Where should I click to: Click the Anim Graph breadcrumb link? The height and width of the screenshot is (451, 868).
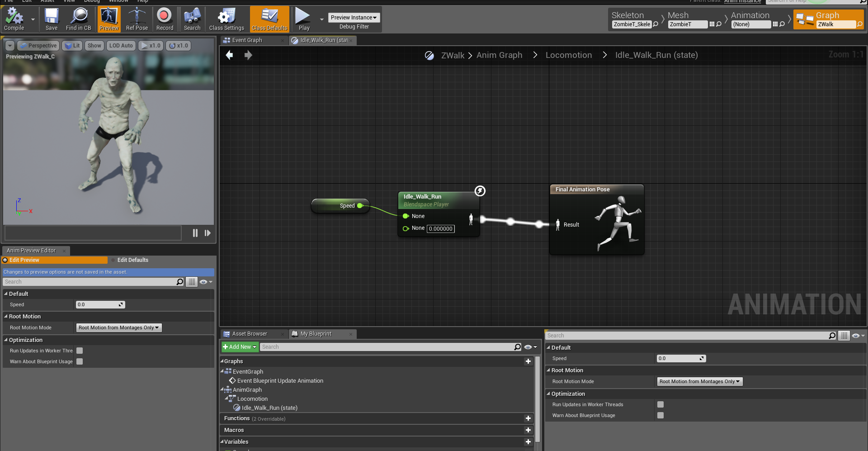[499, 55]
